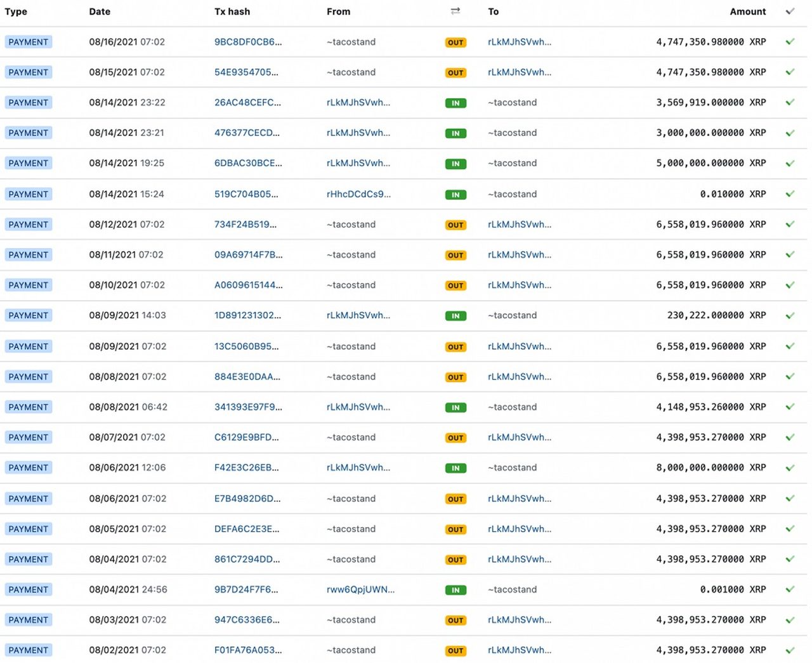Click recipient rLkMJhSVwh on 08/16/2021 row

tap(520, 42)
